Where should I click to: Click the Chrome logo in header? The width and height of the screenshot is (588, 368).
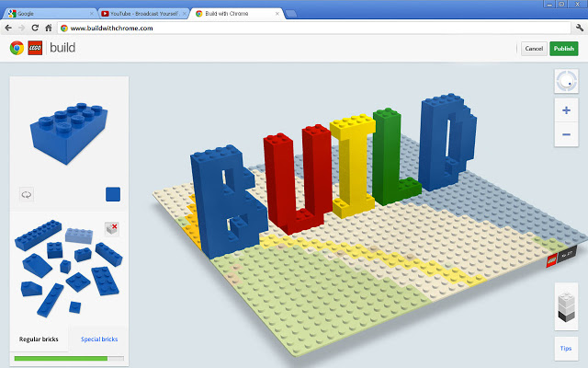(x=17, y=49)
